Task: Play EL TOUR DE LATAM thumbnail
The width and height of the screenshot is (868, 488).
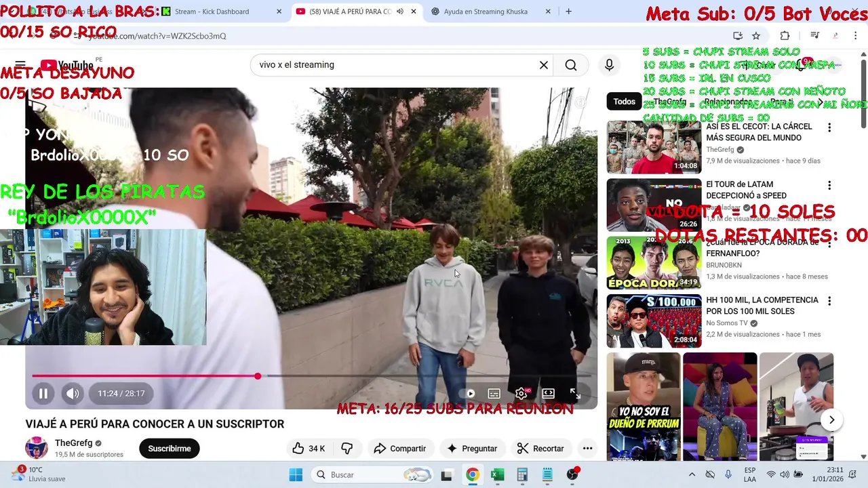Action: click(654, 205)
